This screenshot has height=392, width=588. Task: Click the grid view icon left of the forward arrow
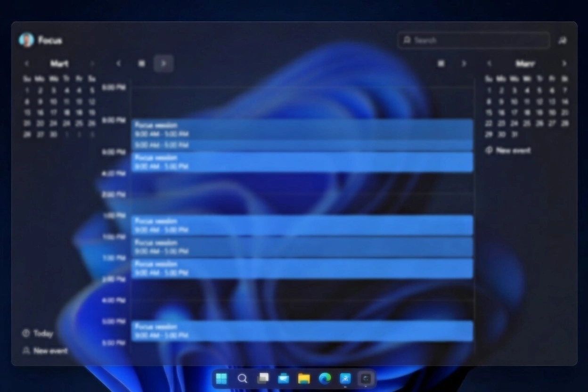pyautogui.click(x=141, y=63)
